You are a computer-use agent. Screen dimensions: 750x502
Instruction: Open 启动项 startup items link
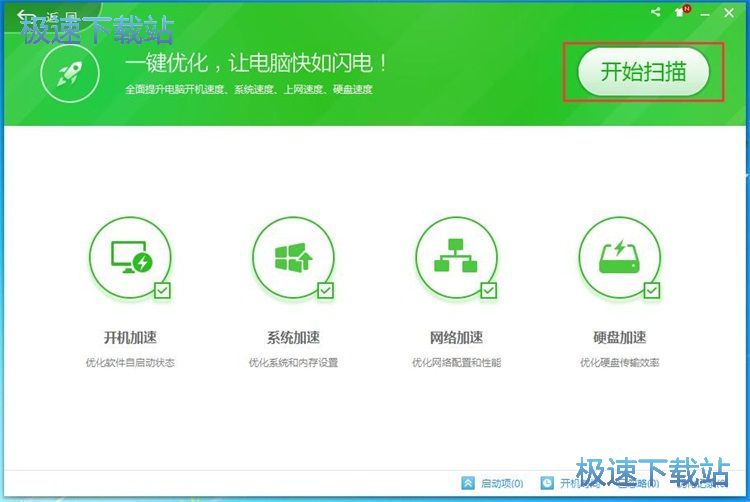(502, 483)
